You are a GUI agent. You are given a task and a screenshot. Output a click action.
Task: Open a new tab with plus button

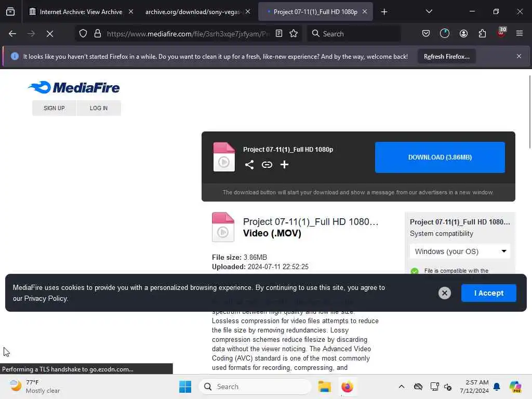[384, 12]
